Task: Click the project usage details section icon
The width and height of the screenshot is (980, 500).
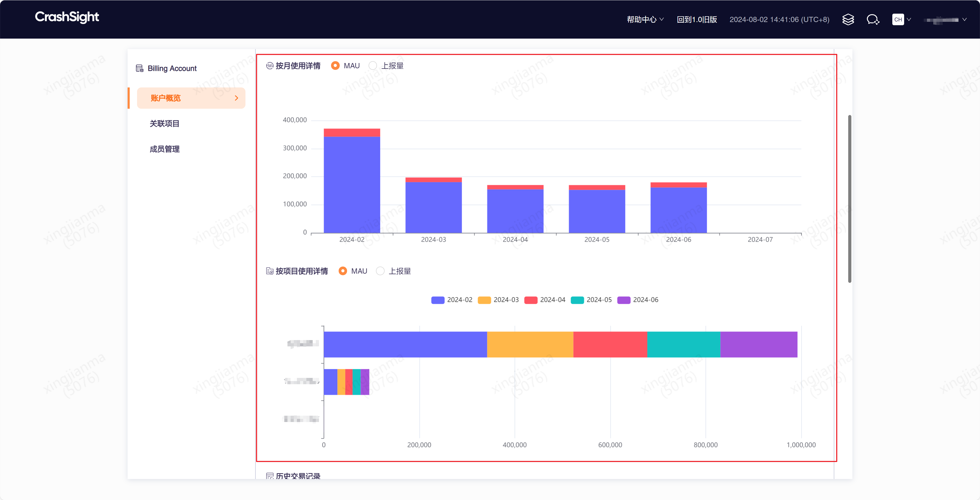Action: click(x=270, y=271)
